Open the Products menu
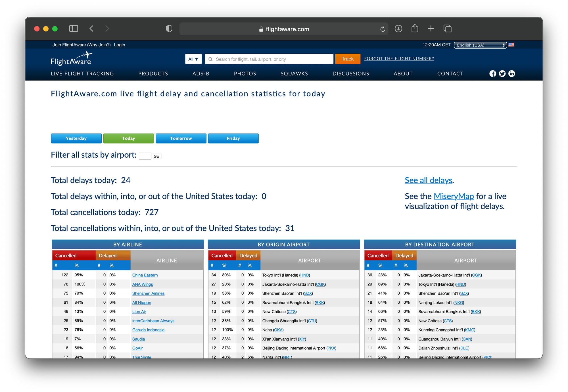Viewport: 568px width, 392px height. (x=153, y=74)
